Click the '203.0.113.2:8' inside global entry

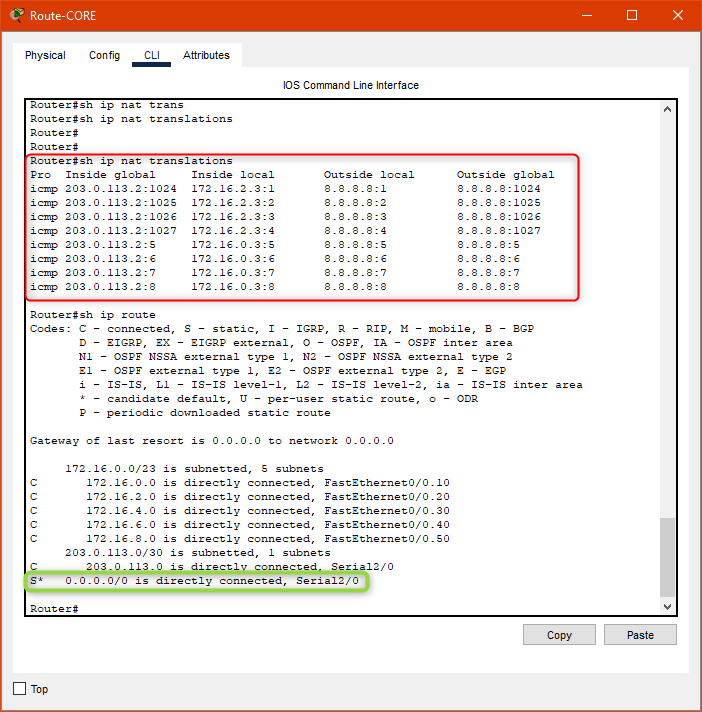(x=110, y=287)
